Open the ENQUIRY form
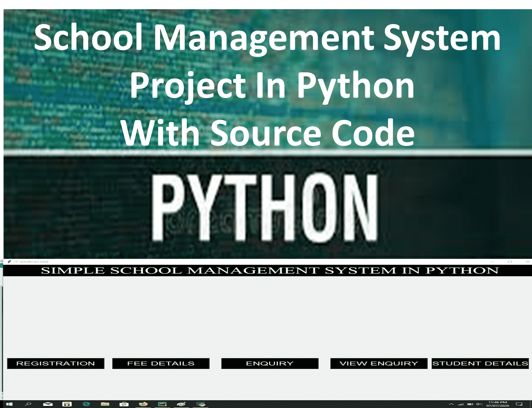The width and height of the screenshot is (532, 408). tap(270, 363)
